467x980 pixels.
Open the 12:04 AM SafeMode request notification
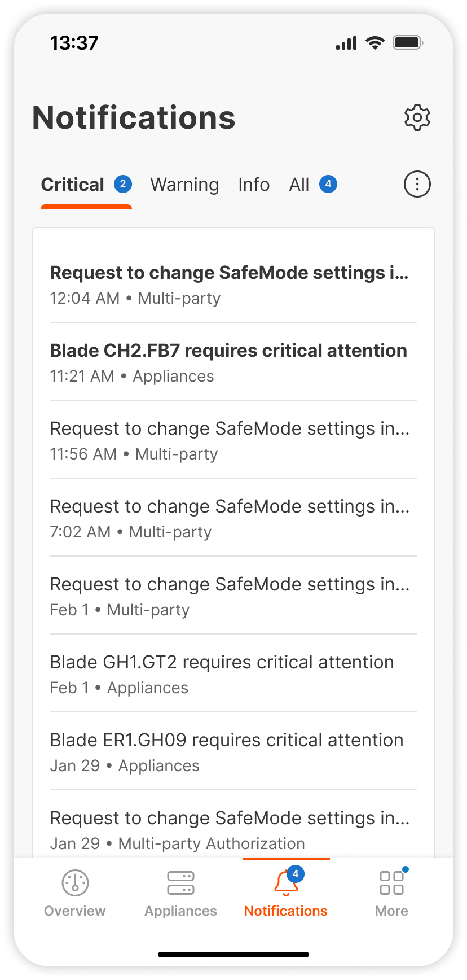pyautogui.click(x=229, y=284)
